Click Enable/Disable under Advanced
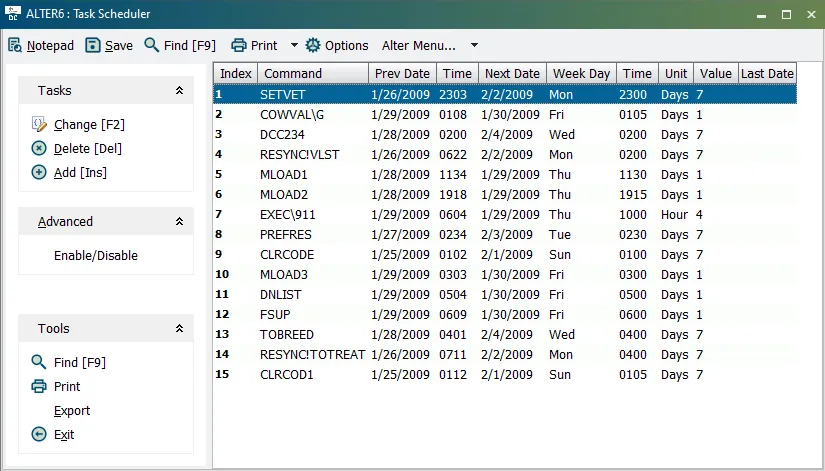This screenshot has height=471, width=825. coord(96,256)
